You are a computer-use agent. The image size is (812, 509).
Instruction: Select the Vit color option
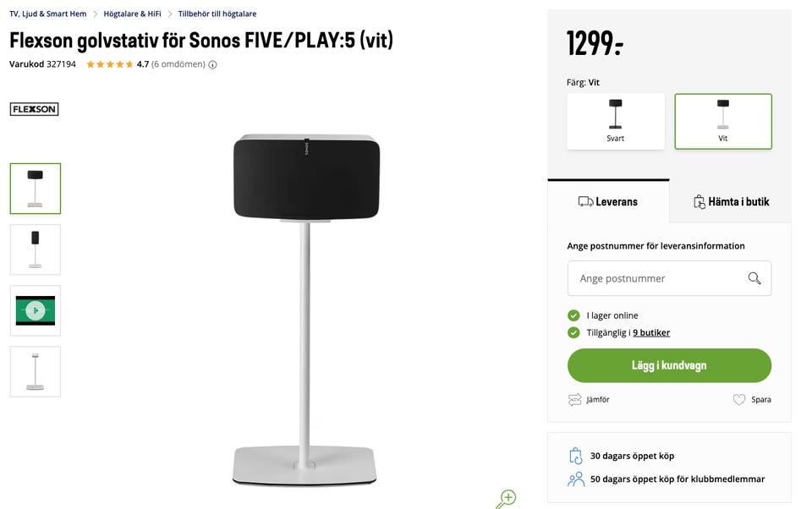(x=723, y=121)
